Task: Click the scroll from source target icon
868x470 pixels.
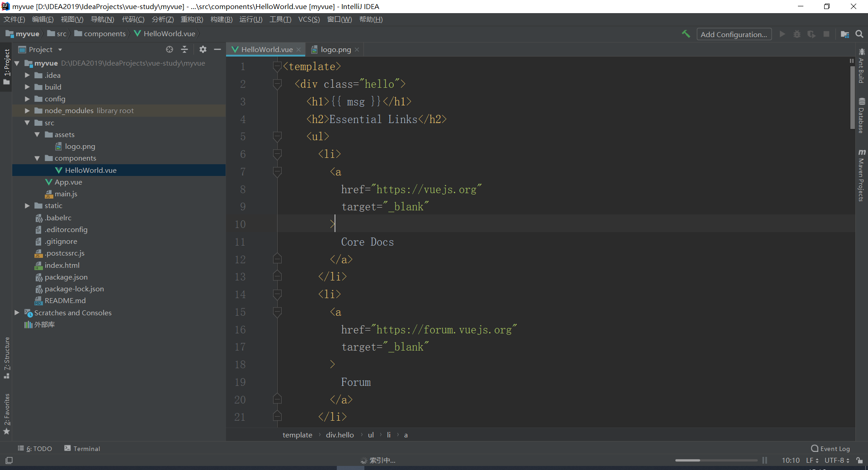Action: coord(170,49)
